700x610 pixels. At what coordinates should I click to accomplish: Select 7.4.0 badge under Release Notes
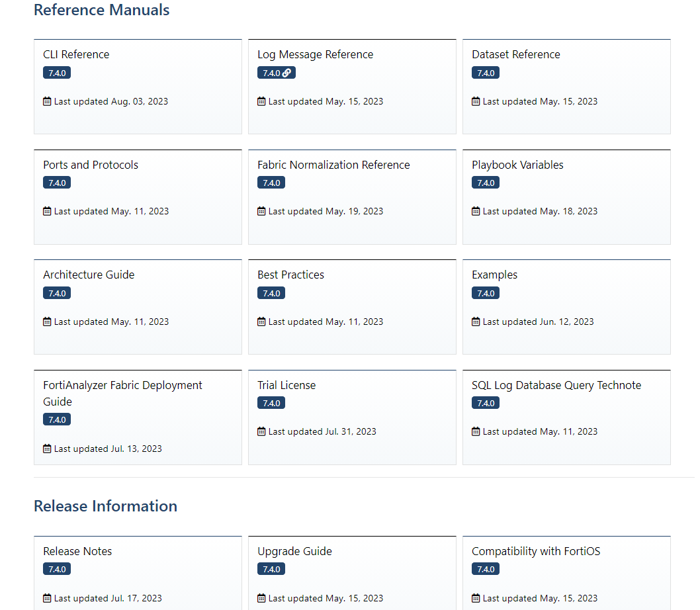57,569
